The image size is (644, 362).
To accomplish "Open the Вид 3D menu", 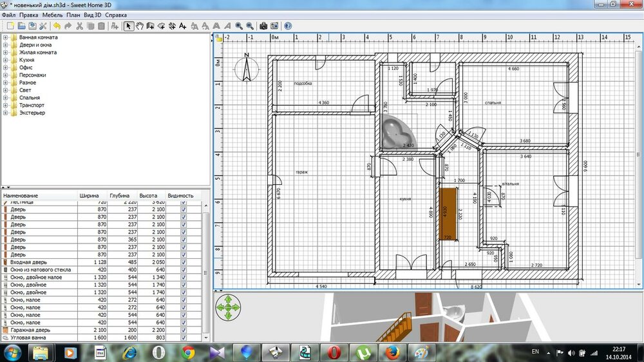I will point(93,14).
